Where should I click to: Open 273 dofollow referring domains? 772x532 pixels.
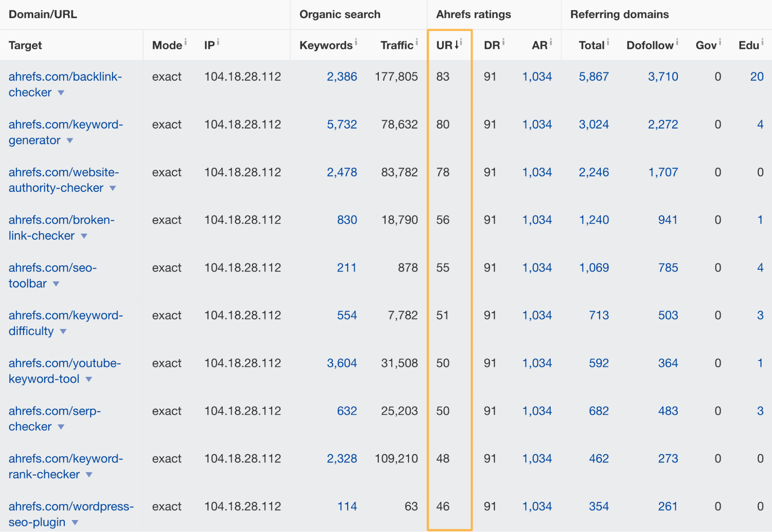[x=668, y=459]
